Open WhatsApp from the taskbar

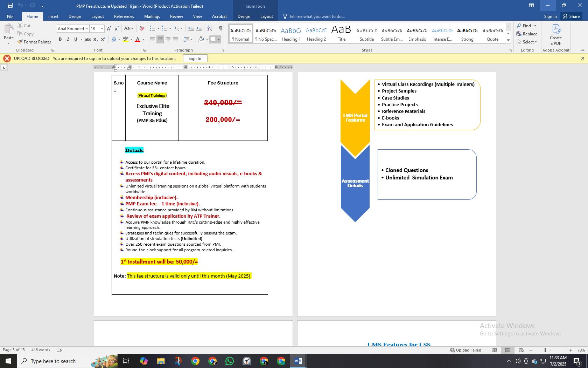(x=230, y=361)
